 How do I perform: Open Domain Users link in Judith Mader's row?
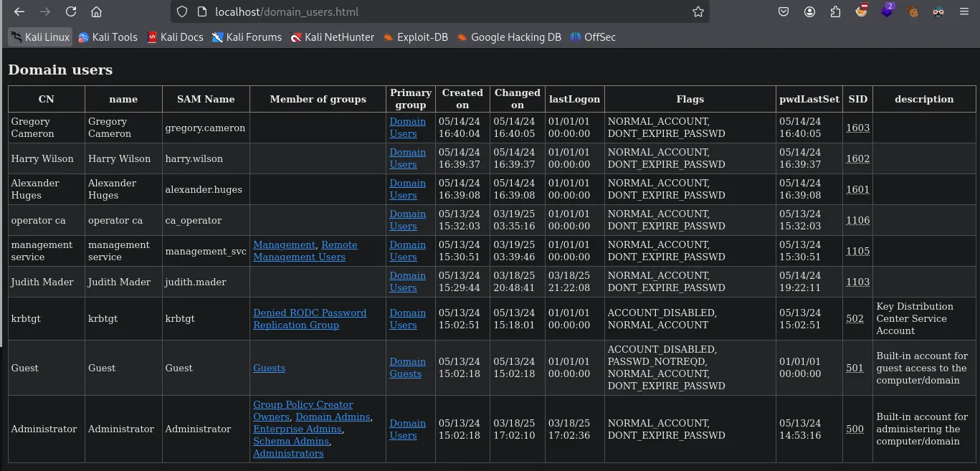(x=407, y=282)
